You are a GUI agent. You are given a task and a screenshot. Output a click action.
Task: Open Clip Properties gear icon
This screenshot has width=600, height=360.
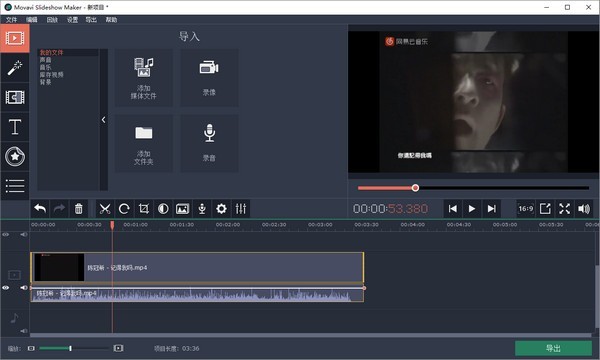tap(221, 209)
